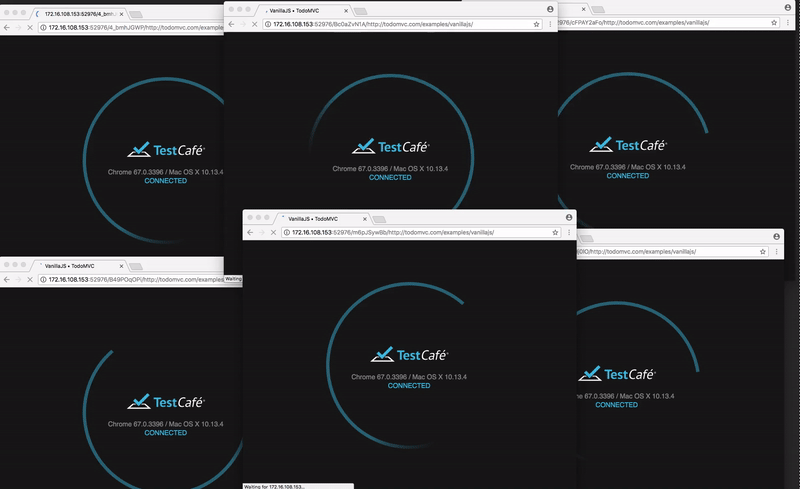Select VanillaJS • TodoMVC tab in B49POqOP window
The width and height of the screenshot is (800, 489).
click(x=79, y=266)
